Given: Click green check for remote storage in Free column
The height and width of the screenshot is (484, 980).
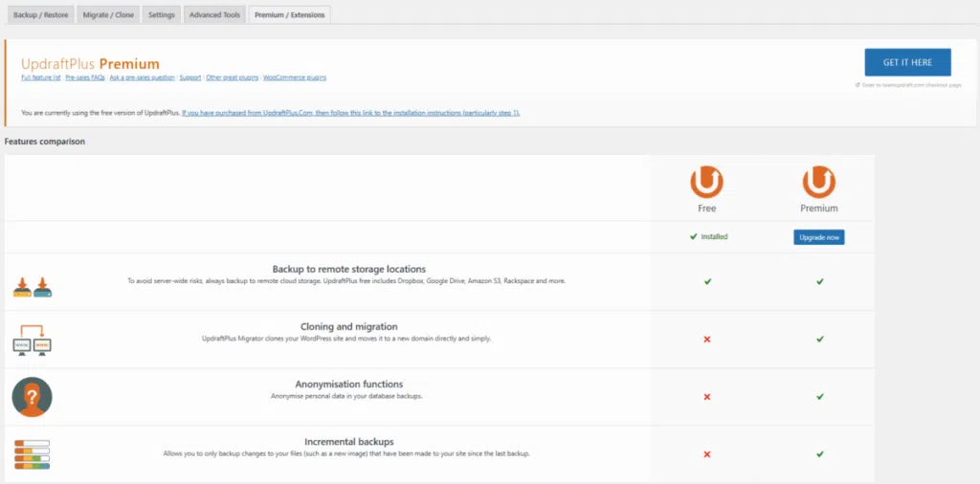Looking at the screenshot, I should [707, 281].
